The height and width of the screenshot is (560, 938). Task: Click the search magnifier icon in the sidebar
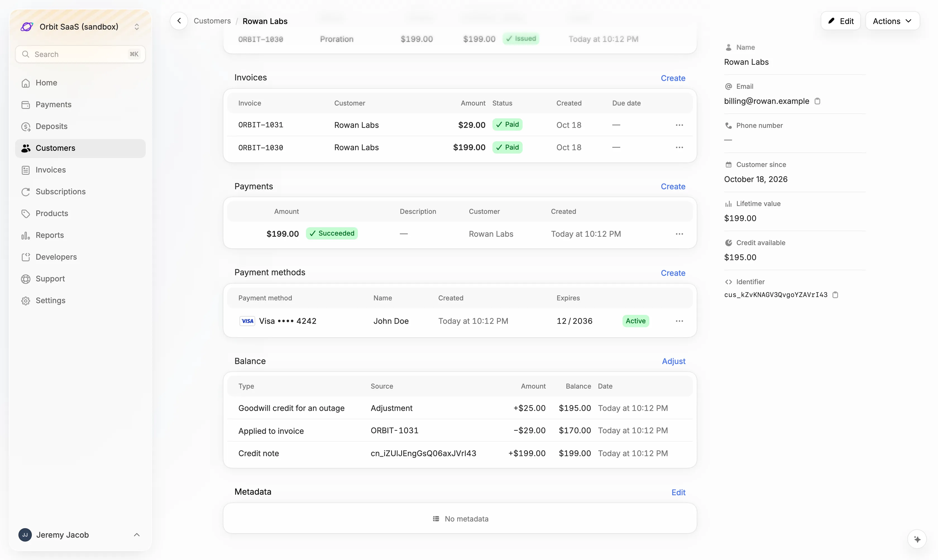click(26, 54)
